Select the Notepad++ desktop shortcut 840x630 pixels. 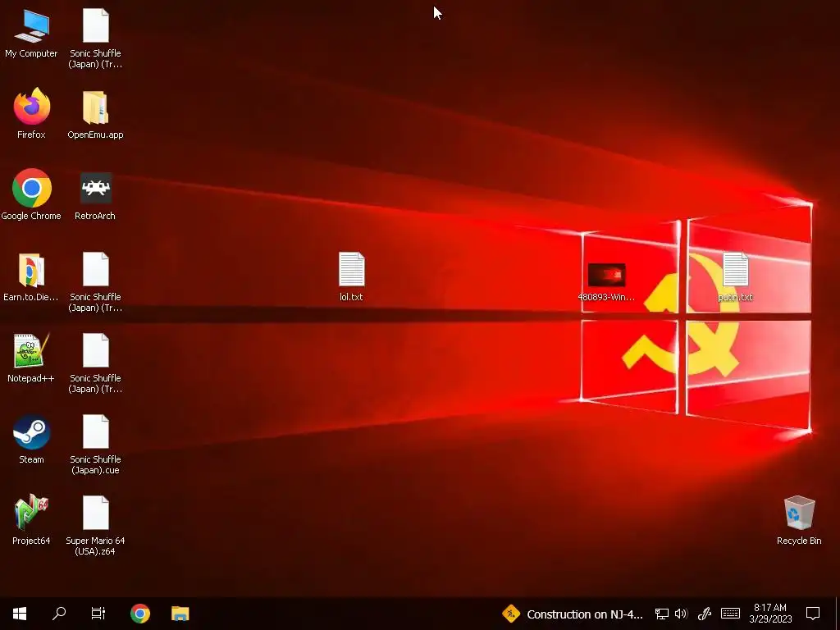[31, 358]
